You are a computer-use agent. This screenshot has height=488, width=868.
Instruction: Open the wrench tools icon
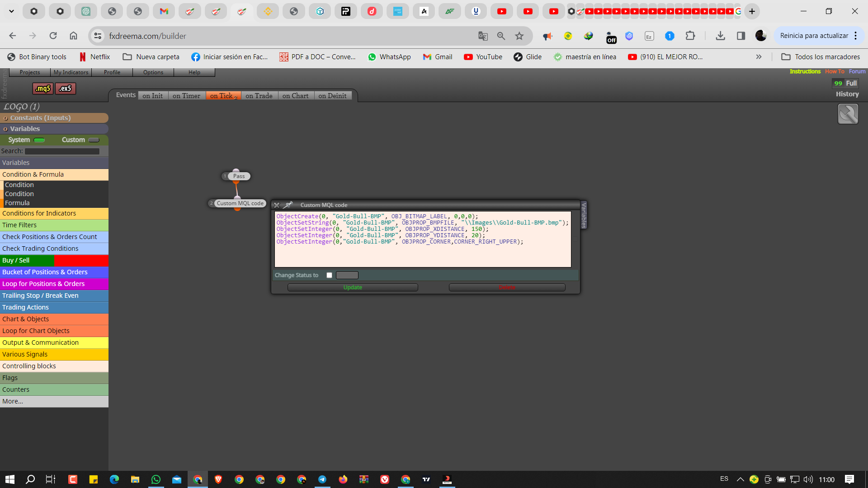tap(848, 114)
